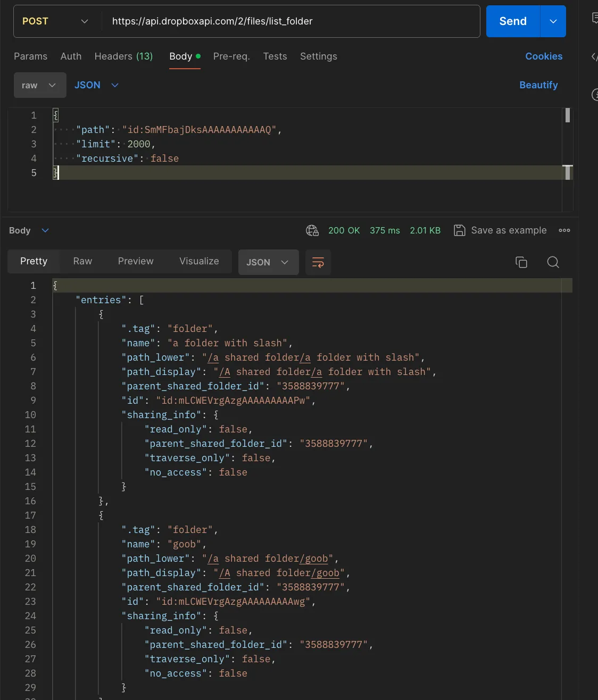Click the network globe lock icon
The width and height of the screenshot is (598, 700).
[312, 230]
